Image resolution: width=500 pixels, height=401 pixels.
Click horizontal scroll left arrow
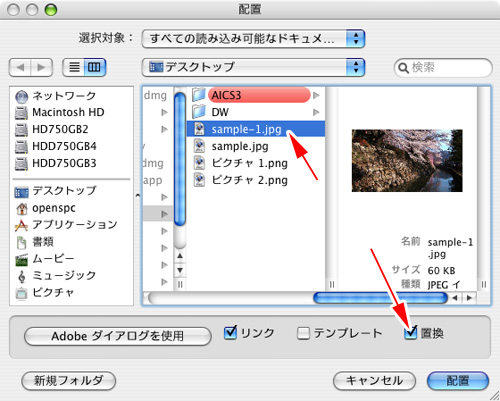pos(455,298)
